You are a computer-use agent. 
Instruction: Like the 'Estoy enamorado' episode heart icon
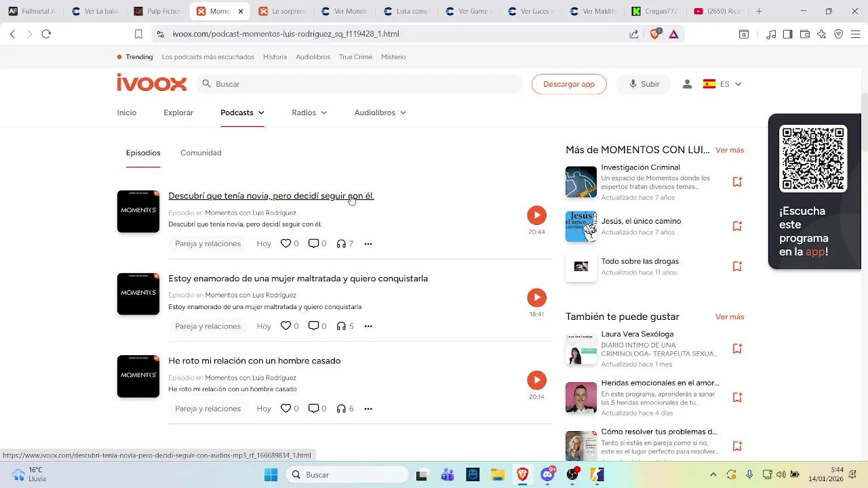click(285, 326)
